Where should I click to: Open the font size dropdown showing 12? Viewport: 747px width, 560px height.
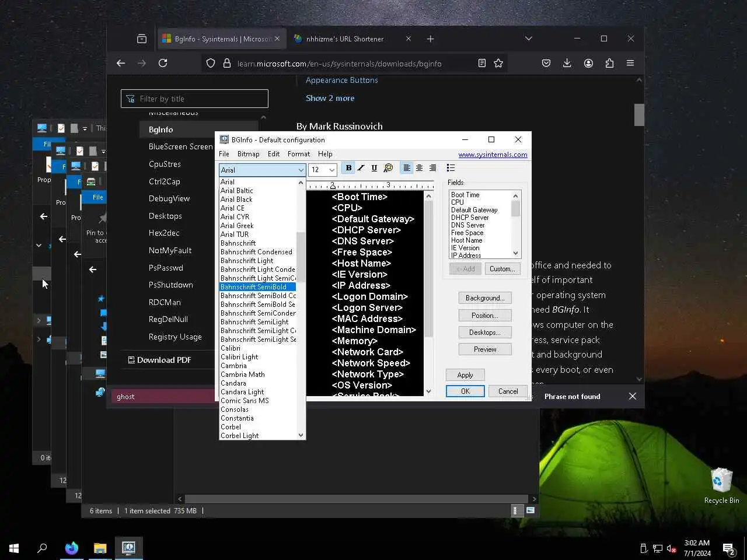[x=323, y=170]
